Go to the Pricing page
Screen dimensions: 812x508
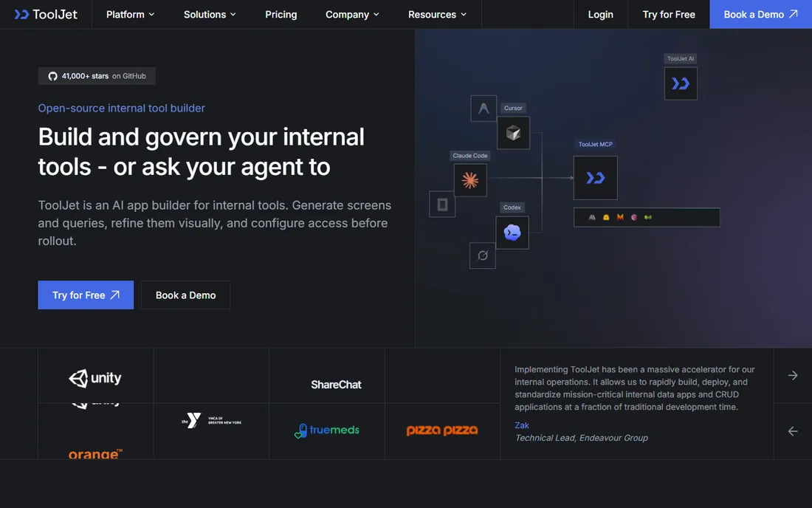click(x=281, y=15)
